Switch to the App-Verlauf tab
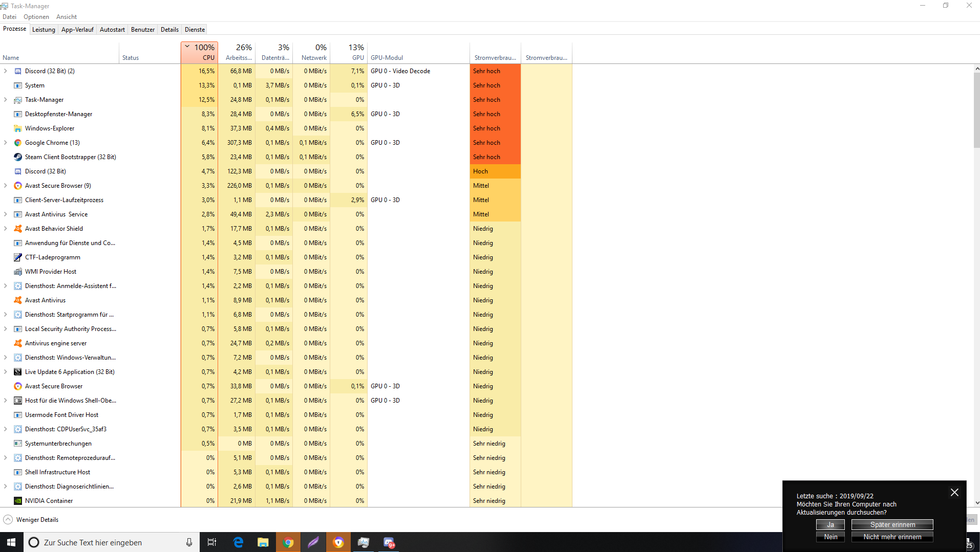The height and width of the screenshot is (552, 980). tap(77, 30)
